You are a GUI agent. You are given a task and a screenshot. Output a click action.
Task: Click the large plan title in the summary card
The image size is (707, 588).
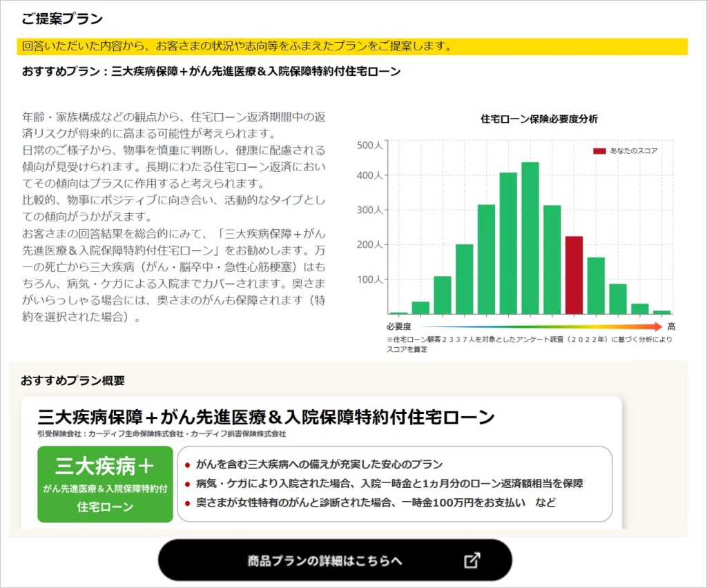(266, 417)
